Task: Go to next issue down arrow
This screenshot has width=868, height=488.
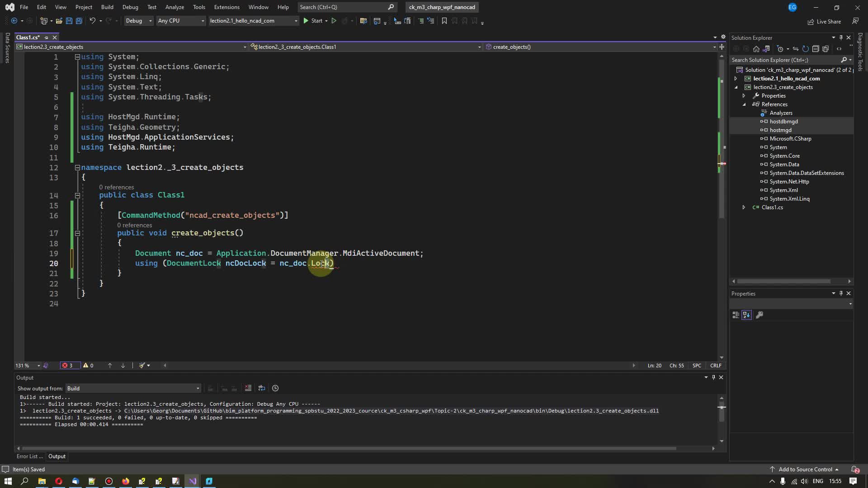Action: click(123, 366)
